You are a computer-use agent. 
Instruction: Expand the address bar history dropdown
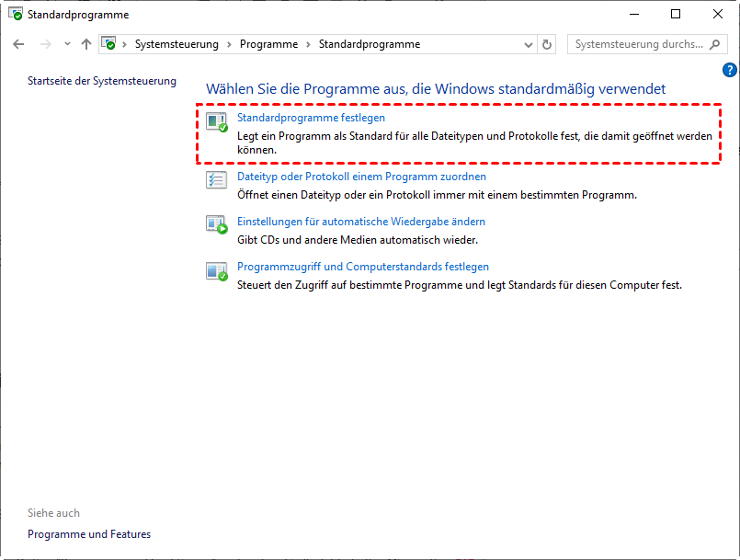tap(528, 45)
